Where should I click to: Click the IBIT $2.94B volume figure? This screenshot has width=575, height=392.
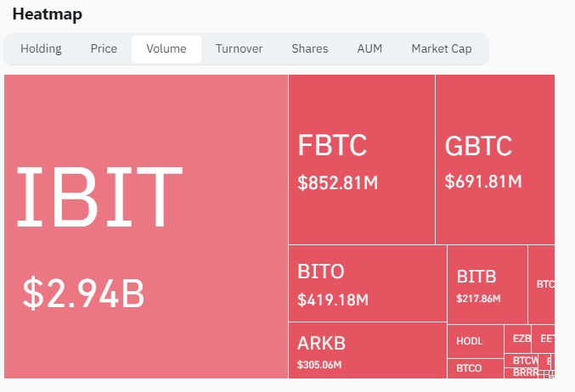(x=83, y=293)
